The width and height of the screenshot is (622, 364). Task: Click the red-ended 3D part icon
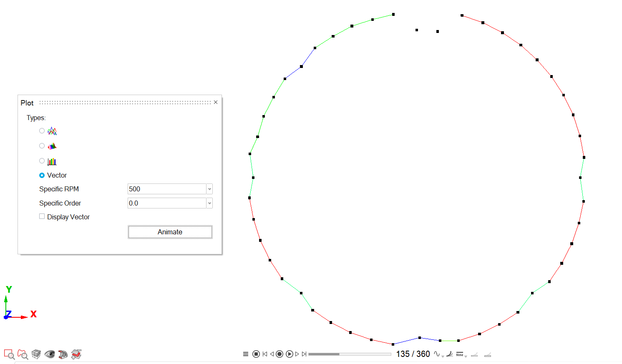[63, 354]
